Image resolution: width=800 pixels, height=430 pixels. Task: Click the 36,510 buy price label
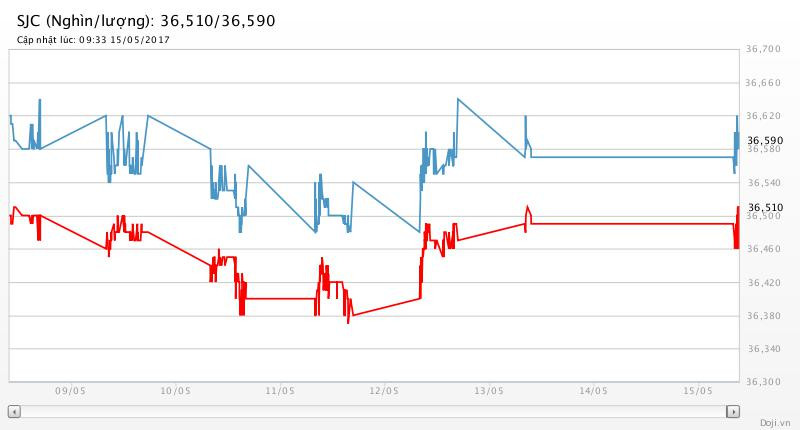(764, 207)
